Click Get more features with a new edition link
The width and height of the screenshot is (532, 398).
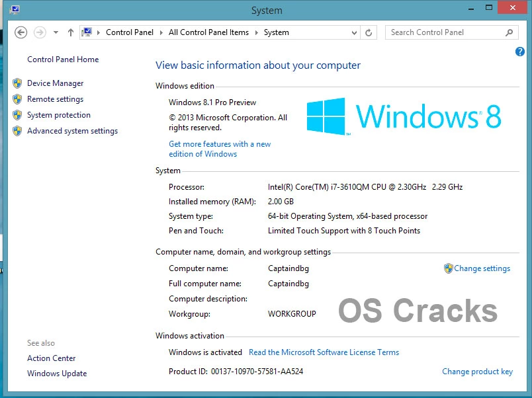coord(220,149)
